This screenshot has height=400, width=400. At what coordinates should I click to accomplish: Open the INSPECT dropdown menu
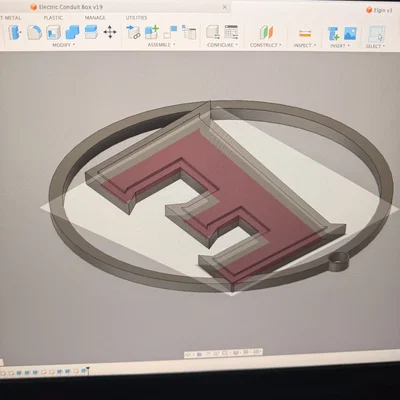tap(304, 45)
